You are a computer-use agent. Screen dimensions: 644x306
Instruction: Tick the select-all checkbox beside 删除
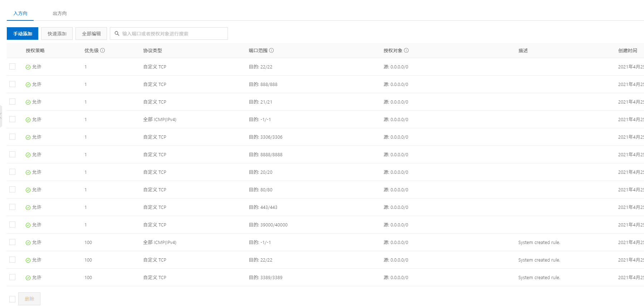13,299
